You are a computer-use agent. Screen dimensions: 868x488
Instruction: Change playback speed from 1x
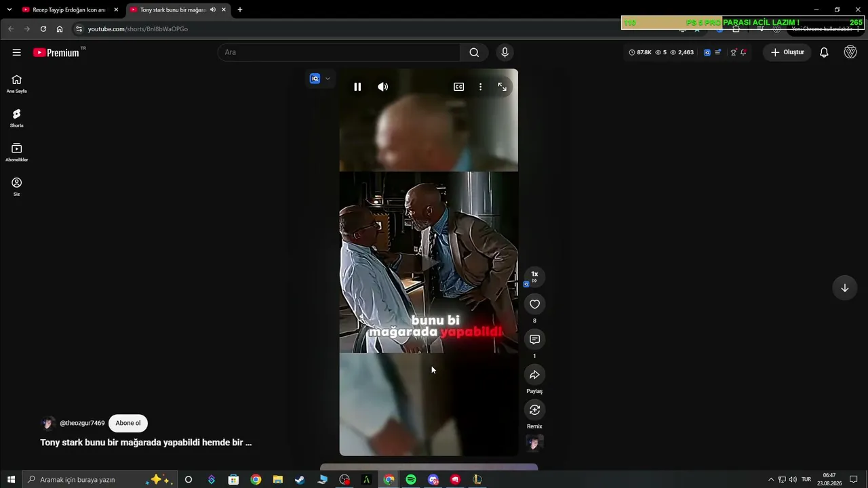[x=534, y=277]
